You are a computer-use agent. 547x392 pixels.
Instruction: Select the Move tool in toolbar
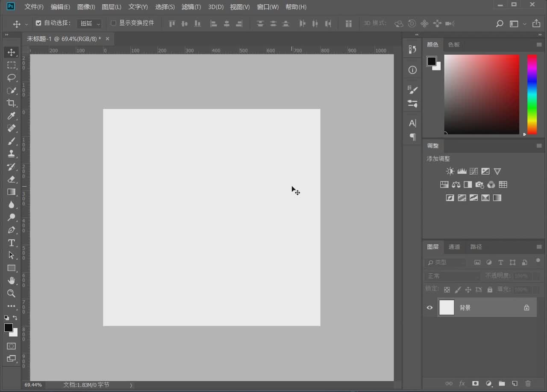pyautogui.click(x=12, y=52)
